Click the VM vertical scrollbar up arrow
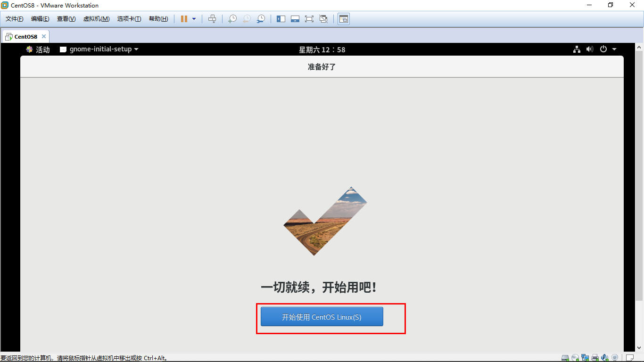This screenshot has height=362, width=644. 639,47
